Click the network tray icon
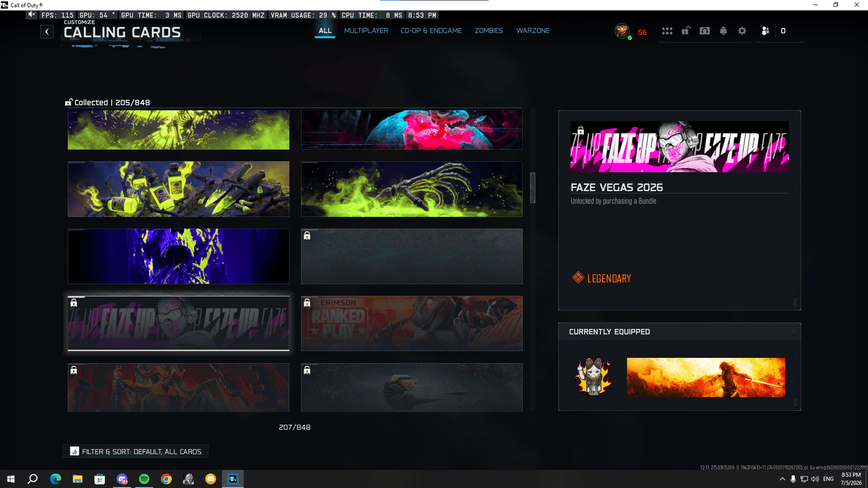 804,479
